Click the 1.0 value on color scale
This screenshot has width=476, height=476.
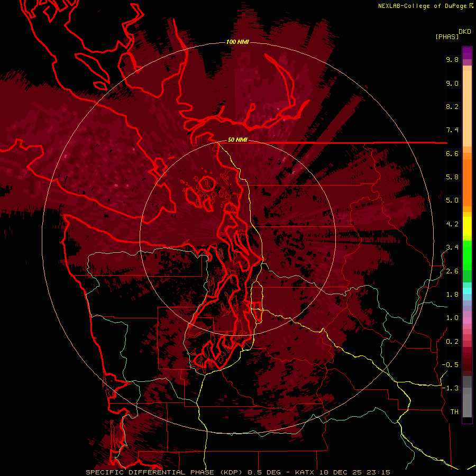tap(452, 318)
